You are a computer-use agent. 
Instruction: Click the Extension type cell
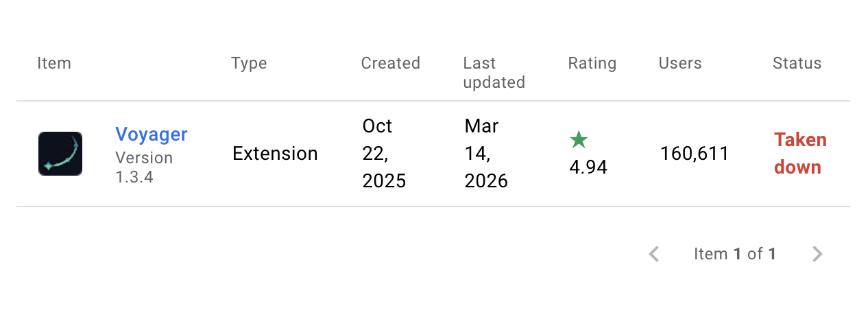coord(275,154)
